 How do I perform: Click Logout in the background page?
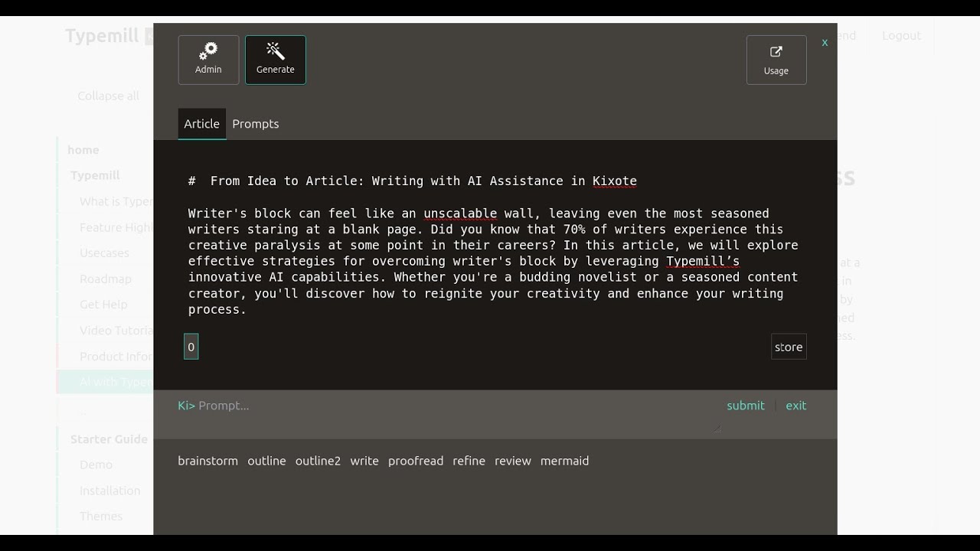coord(901,35)
